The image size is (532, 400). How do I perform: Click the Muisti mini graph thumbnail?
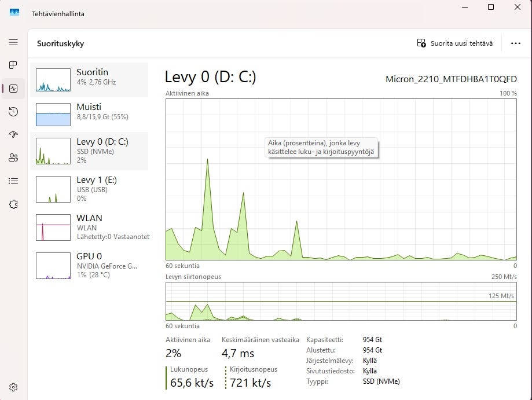[53, 115]
